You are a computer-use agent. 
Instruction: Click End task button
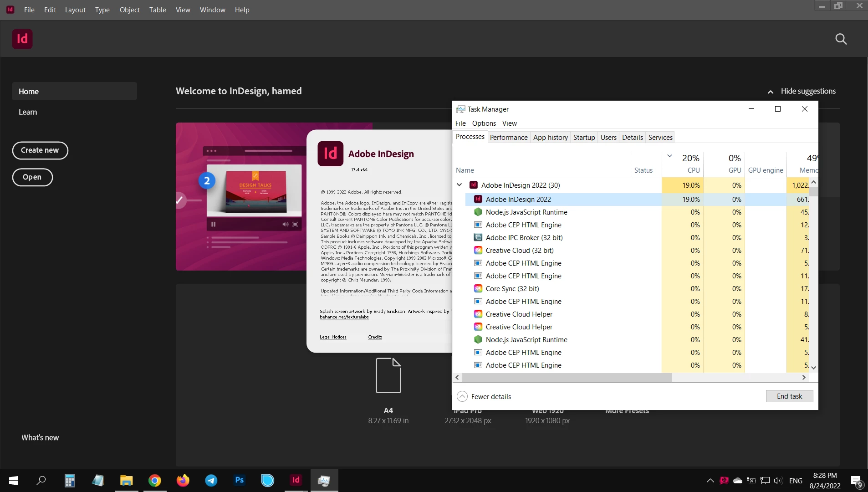[789, 396]
